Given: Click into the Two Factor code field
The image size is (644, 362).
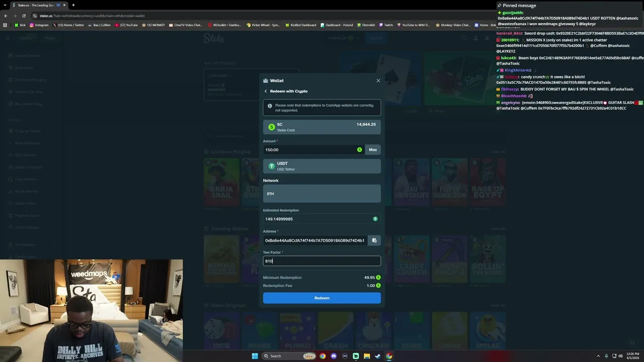Looking at the screenshot, I should 322,261.
